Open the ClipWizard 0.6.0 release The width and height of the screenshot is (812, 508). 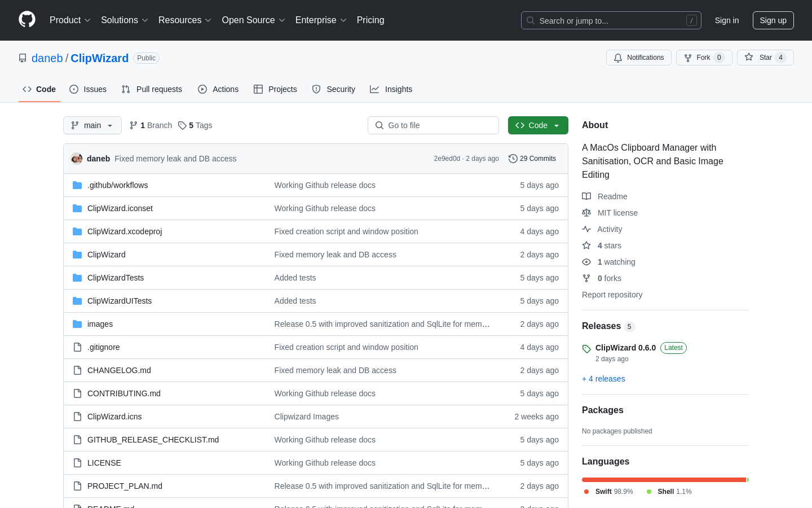click(625, 348)
